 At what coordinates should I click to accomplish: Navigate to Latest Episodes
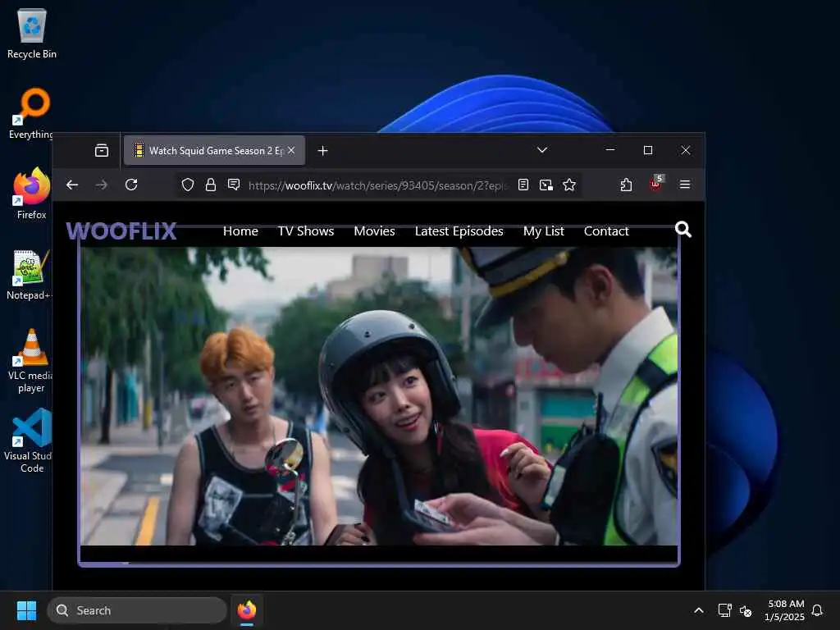tap(459, 231)
